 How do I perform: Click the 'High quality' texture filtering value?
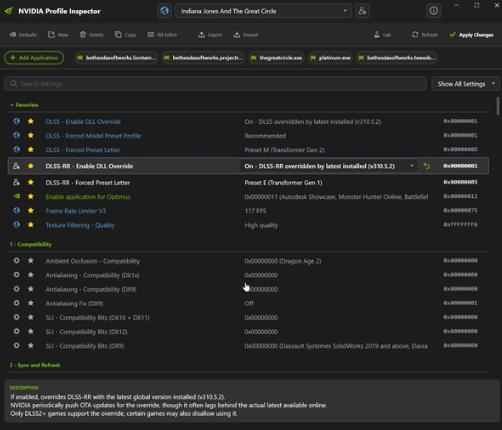[261, 225]
